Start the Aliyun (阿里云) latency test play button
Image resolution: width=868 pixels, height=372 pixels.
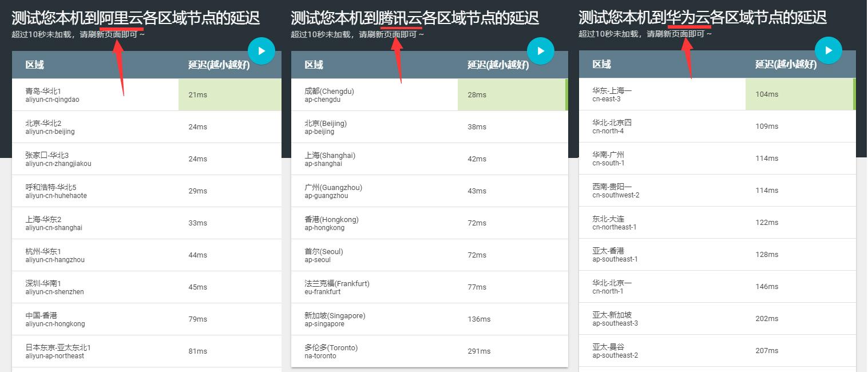pyautogui.click(x=261, y=51)
